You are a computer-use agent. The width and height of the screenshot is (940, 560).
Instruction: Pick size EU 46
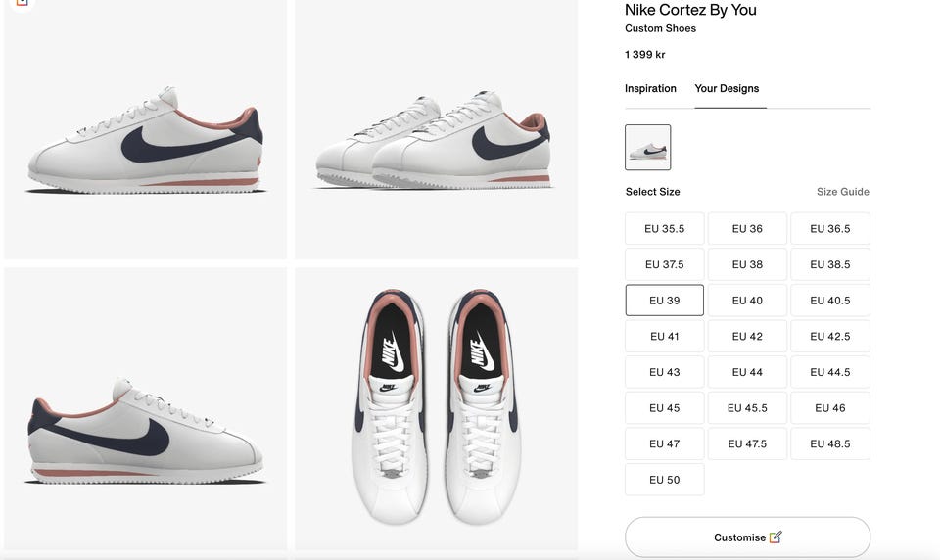[829, 407]
